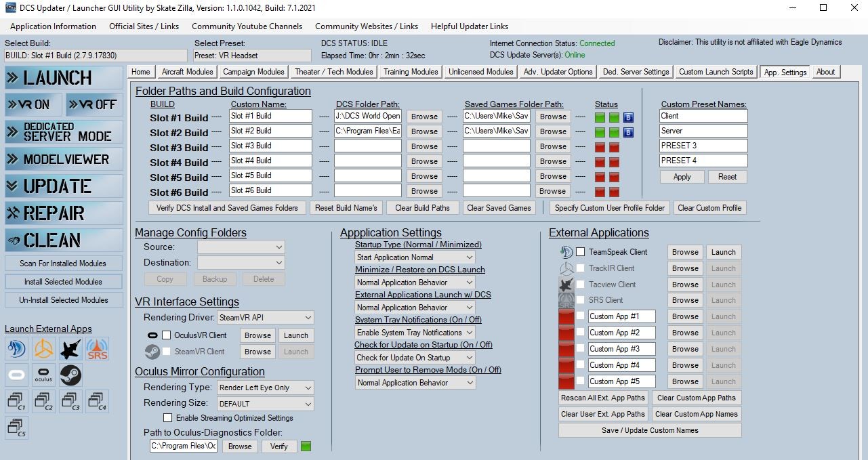Open the Destination config folder dropdown

coord(241,263)
